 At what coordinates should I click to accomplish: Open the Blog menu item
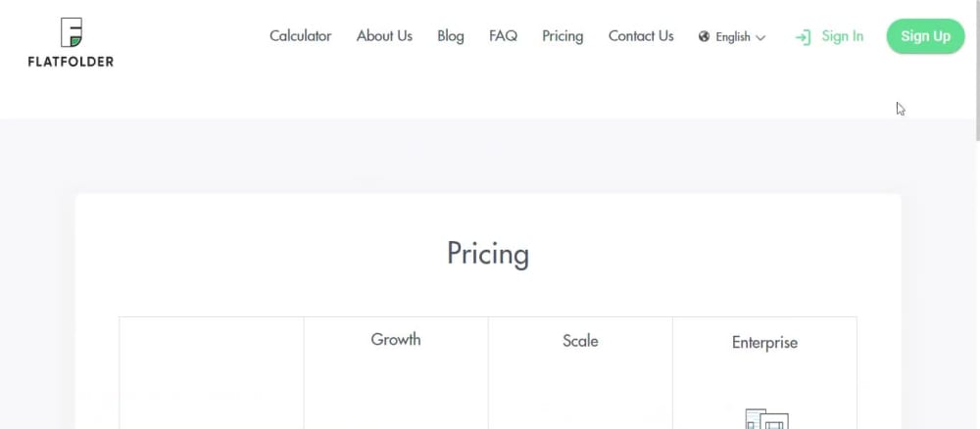(x=451, y=36)
